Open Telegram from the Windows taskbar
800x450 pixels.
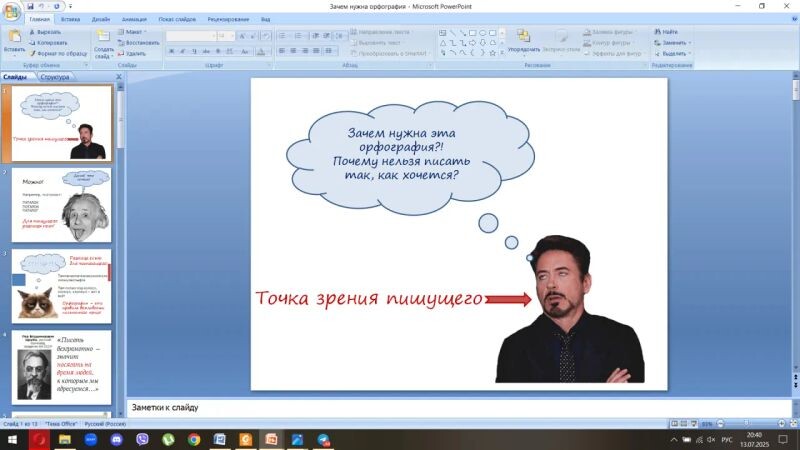(324, 439)
